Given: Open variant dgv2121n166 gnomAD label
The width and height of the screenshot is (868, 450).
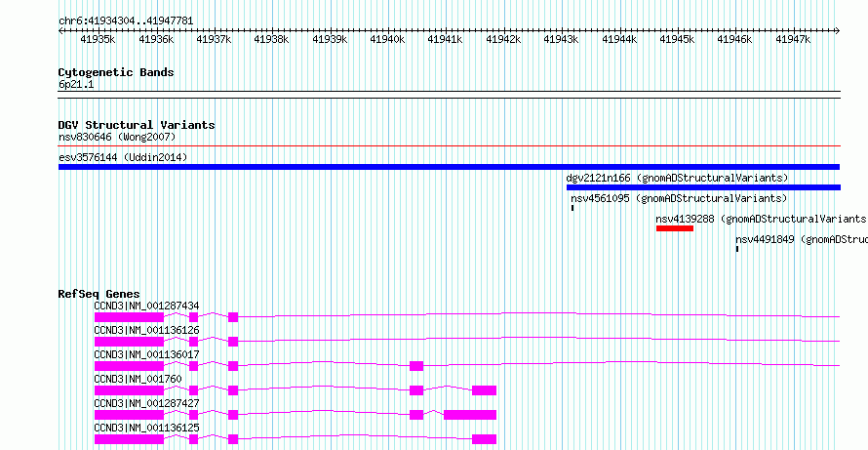Looking at the screenshot, I should click(x=677, y=178).
